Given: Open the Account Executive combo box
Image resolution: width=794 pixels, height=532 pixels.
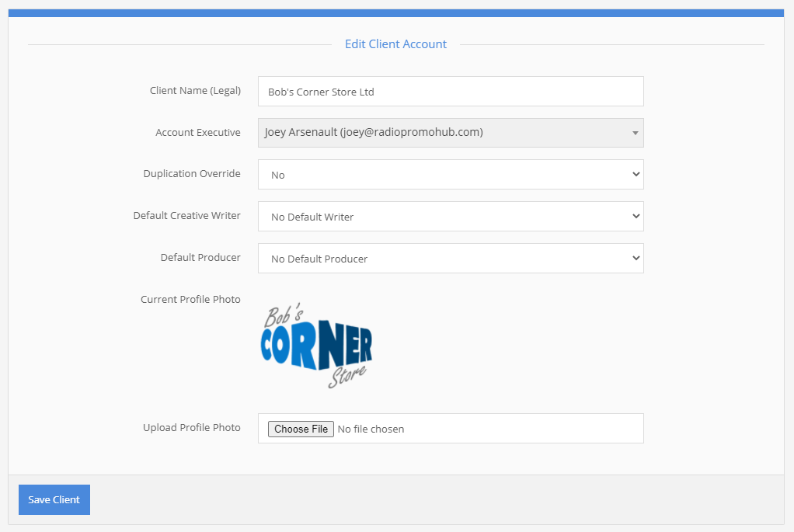Looking at the screenshot, I should (x=443, y=133).
